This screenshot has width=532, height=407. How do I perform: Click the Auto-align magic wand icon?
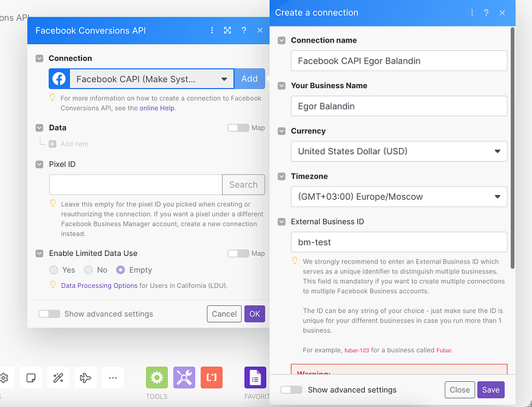click(x=58, y=377)
